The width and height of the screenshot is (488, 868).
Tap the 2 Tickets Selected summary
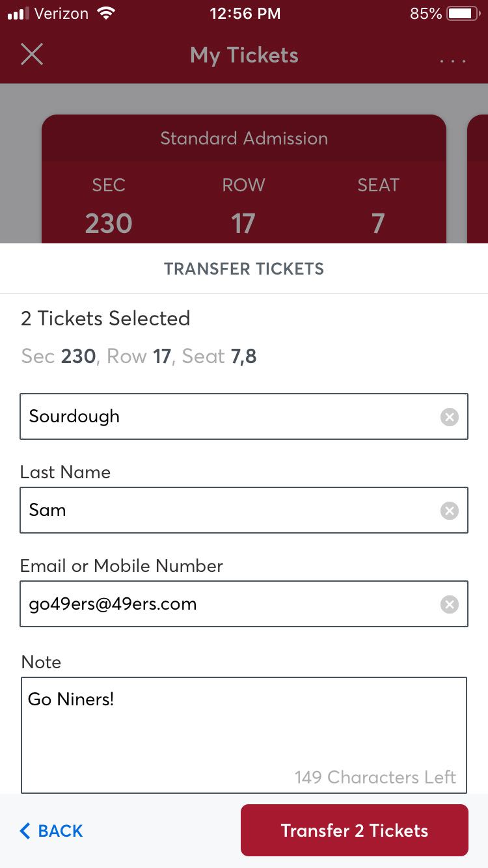[105, 318]
